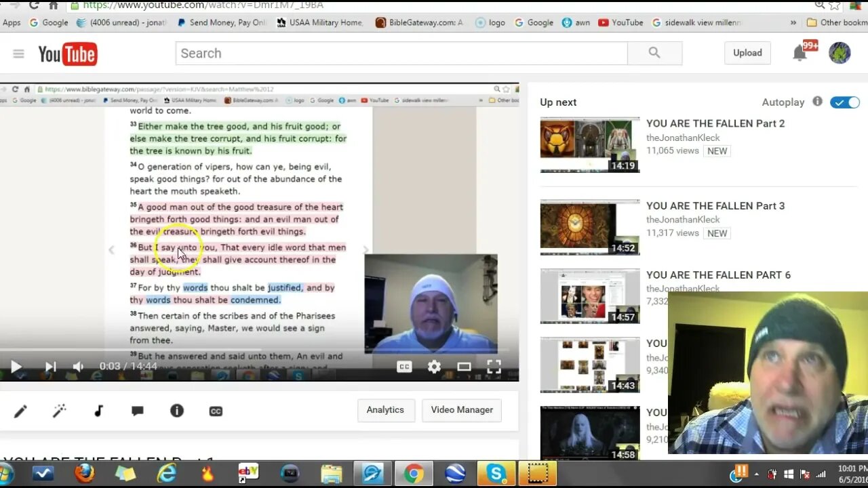Open Internet Explorer from the taskbar

pyautogui.click(x=167, y=474)
